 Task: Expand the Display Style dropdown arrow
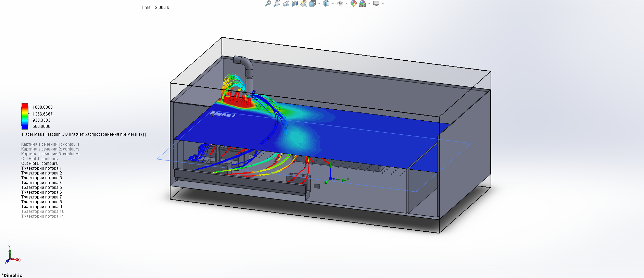click(x=333, y=3)
